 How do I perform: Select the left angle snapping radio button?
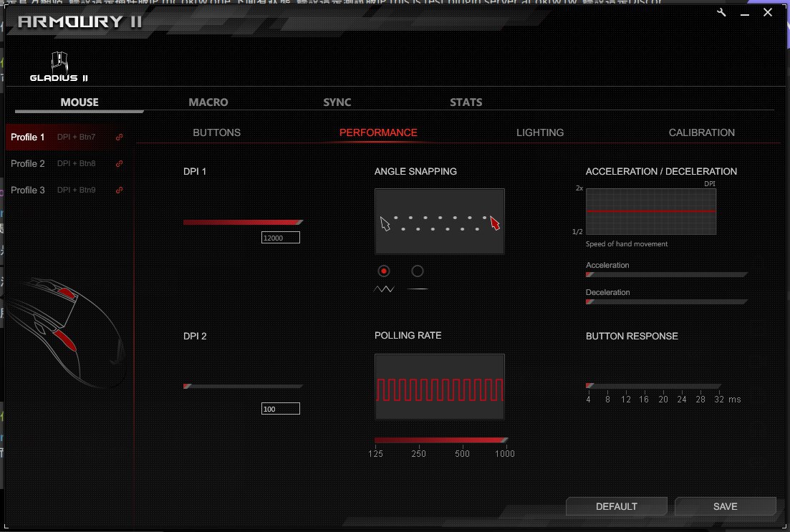pyautogui.click(x=384, y=271)
